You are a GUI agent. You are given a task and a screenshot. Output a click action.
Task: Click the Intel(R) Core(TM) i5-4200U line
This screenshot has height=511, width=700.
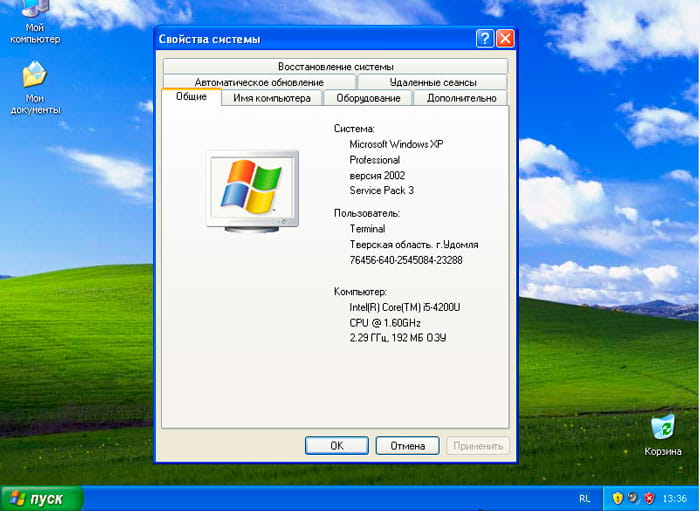(x=404, y=307)
